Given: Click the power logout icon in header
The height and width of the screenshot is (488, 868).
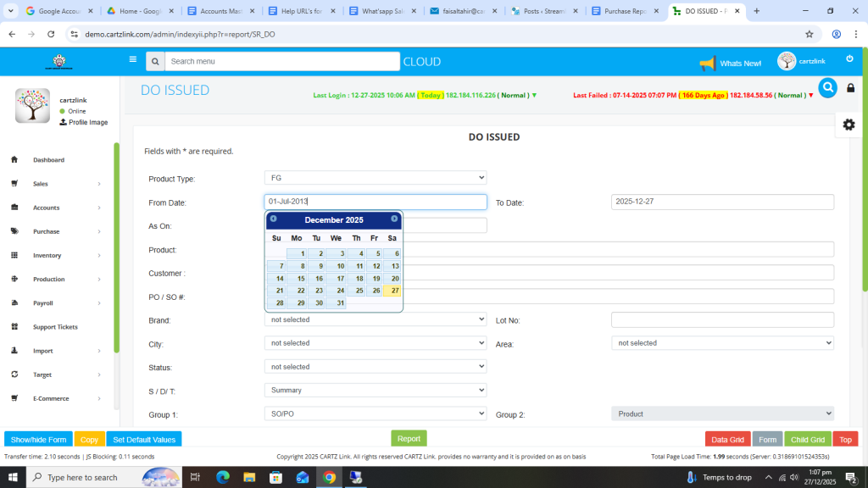Looking at the screenshot, I should pyautogui.click(x=849, y=58).
